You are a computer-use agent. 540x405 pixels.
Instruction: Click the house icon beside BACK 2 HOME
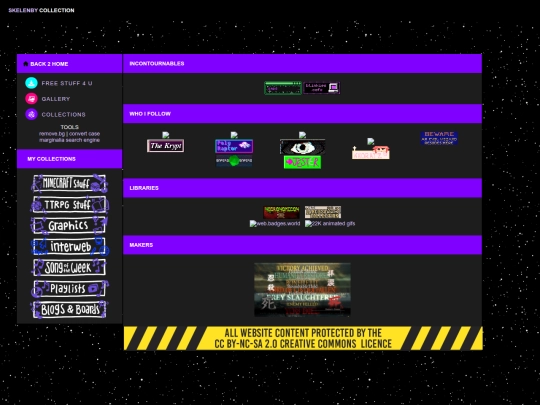coord(25,64)
